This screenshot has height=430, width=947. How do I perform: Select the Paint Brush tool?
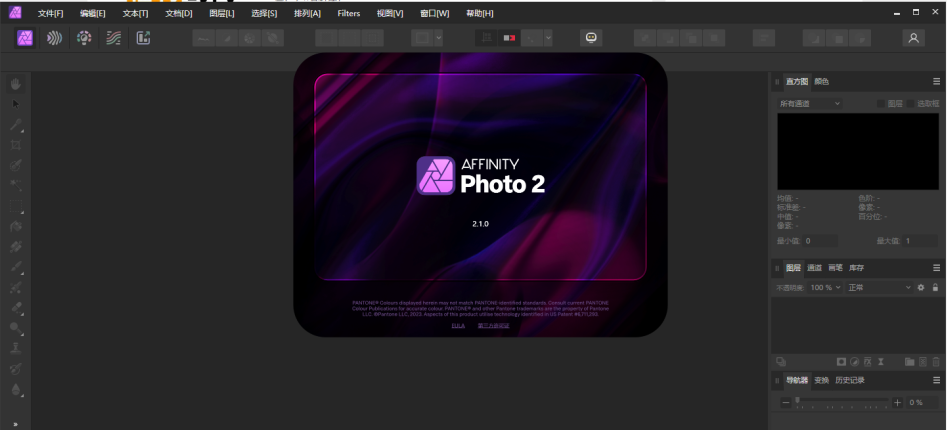[16, 267]
